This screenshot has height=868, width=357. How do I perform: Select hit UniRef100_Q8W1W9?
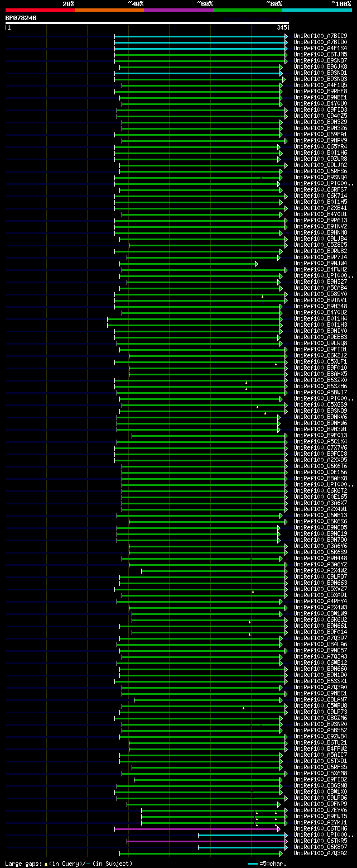coord(320,614)
